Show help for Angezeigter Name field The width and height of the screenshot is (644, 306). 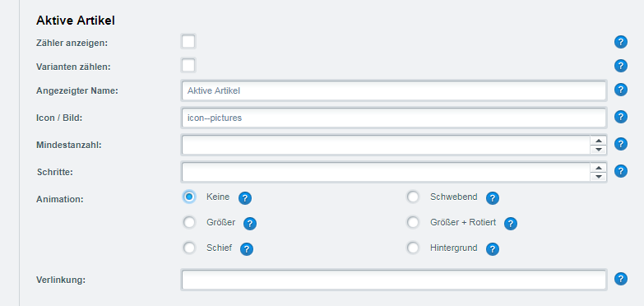pos(621,90)
